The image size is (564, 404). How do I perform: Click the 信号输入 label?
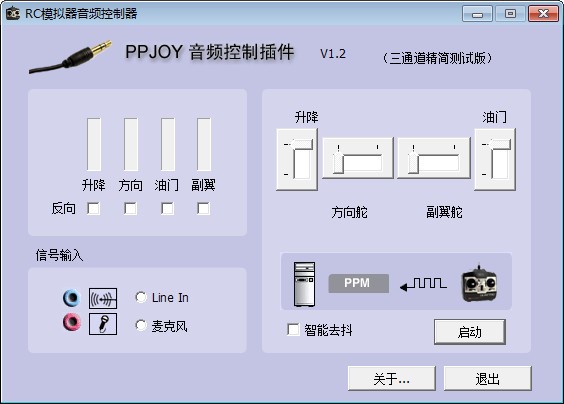pos(59,255)
